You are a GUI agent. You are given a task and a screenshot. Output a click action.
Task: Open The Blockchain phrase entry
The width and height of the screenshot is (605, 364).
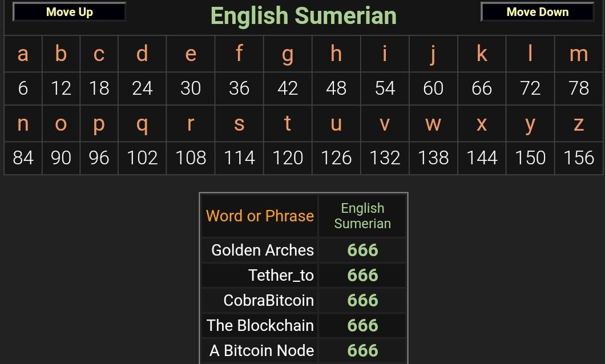(260, 325)
